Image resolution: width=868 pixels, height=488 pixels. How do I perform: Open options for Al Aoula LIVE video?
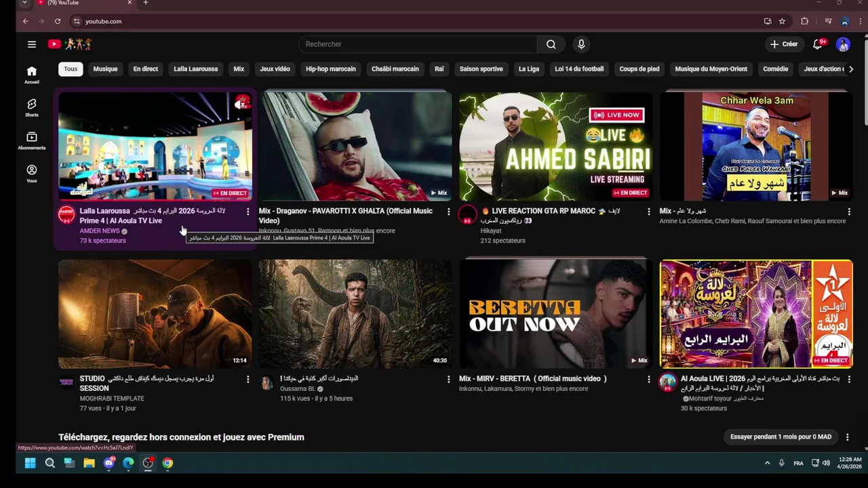(x=849, y=380)
